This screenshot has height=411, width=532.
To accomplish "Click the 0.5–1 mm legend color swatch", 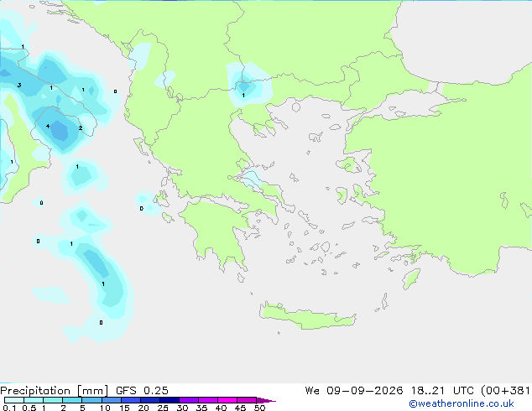I will pos(34,400).
